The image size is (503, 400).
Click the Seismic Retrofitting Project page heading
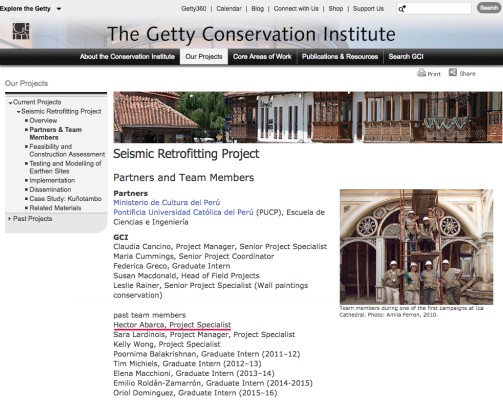(186, 154)
